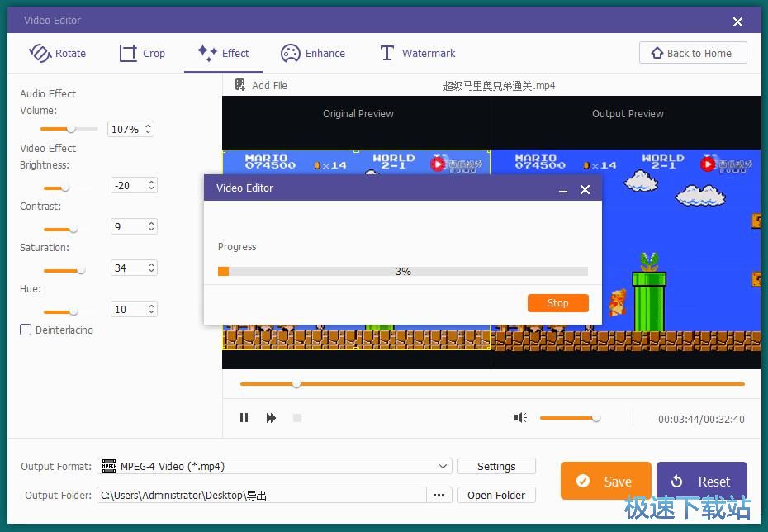The width and height of the screenshot is (768, 532).
Task: Click the Contrast value spinner arrows
Action: coord(151,226)
